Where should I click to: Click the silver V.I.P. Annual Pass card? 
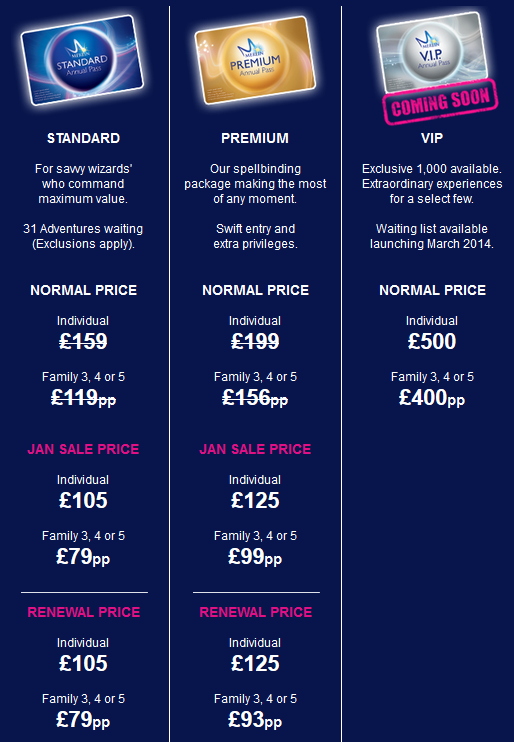pyautogui.click(x=432, y=51)
